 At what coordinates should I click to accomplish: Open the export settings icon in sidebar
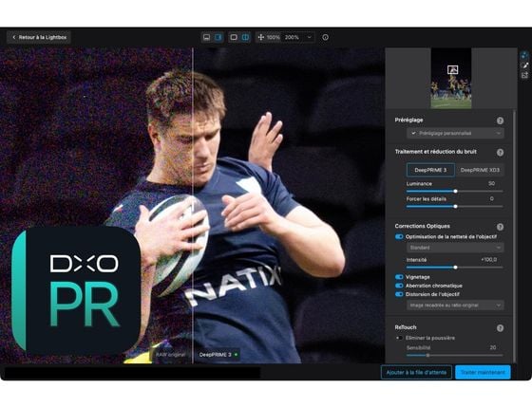[524, 75]
